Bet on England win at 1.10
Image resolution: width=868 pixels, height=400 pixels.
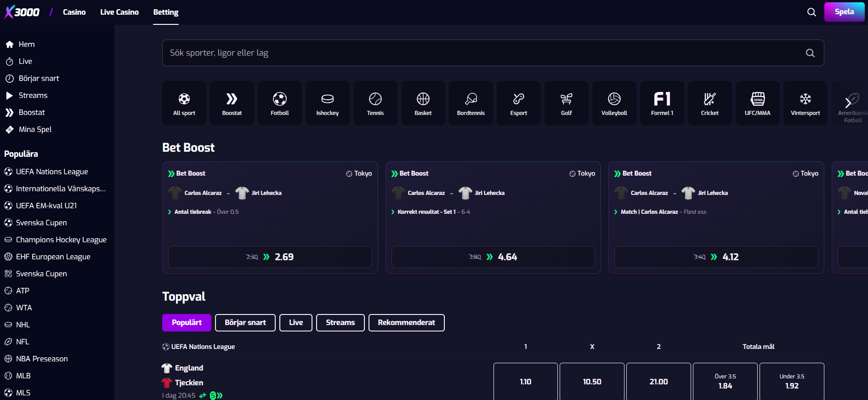click(x=526, y=382)
